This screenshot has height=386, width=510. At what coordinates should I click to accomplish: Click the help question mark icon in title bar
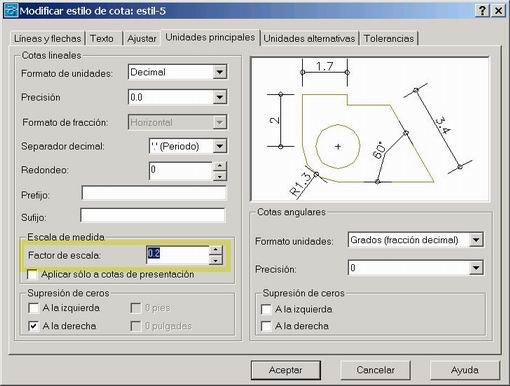coord(482,11)
